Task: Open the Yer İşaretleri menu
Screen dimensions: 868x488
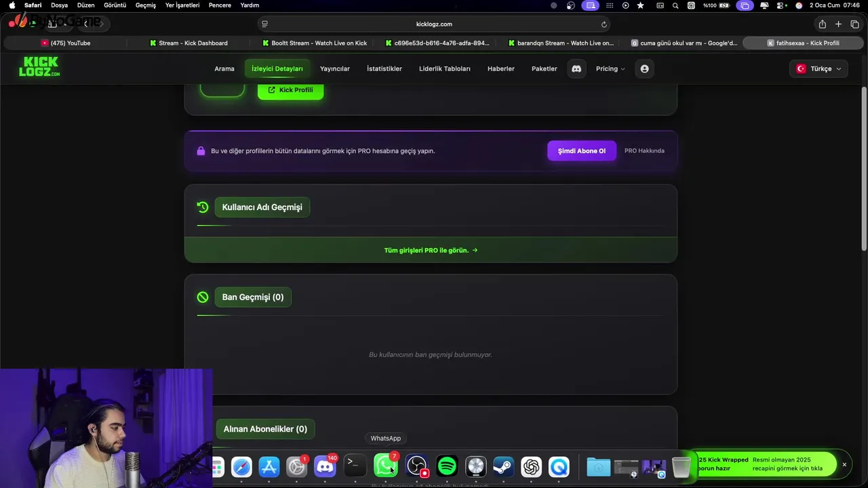Action: coord(182,5)
